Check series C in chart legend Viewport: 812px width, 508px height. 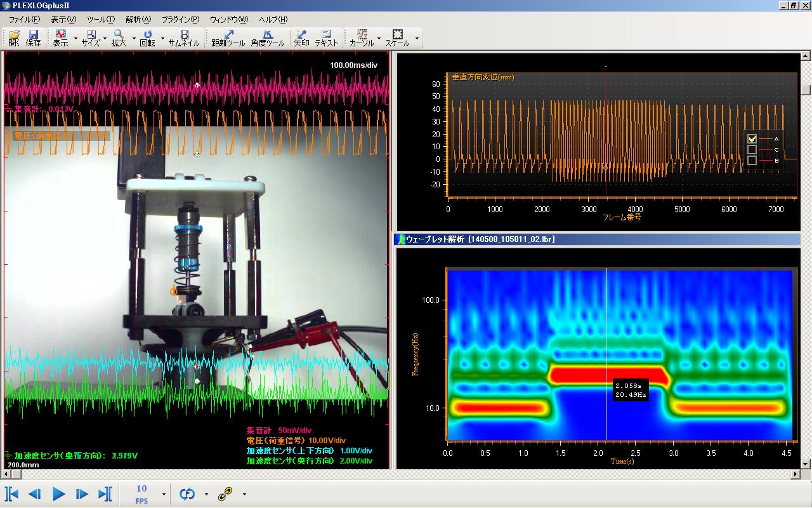752,150
